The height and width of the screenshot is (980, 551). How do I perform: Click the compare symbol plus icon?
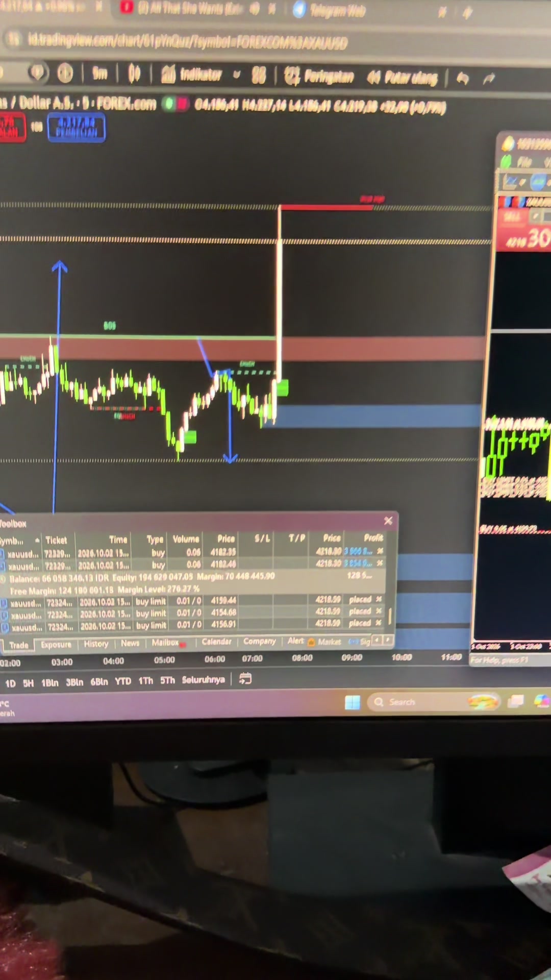point(65,73)
